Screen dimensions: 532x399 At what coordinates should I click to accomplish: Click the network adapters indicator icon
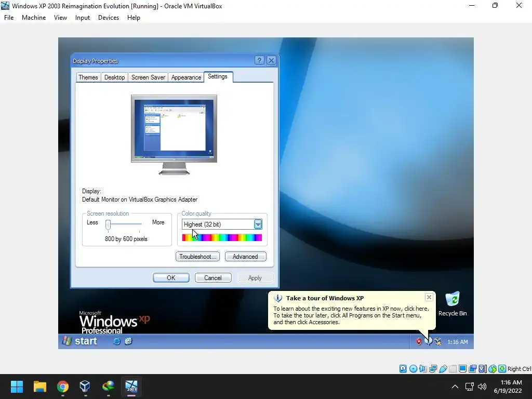click(433, 369)
